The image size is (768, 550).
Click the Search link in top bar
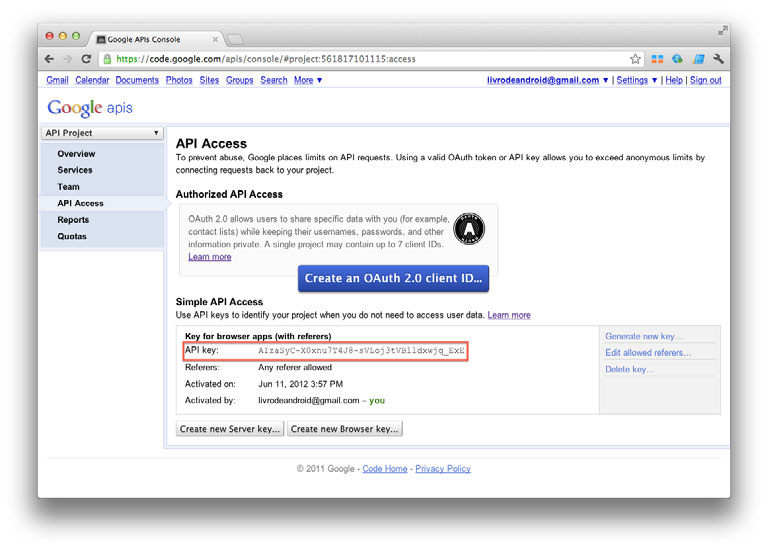tap(274, 80)
